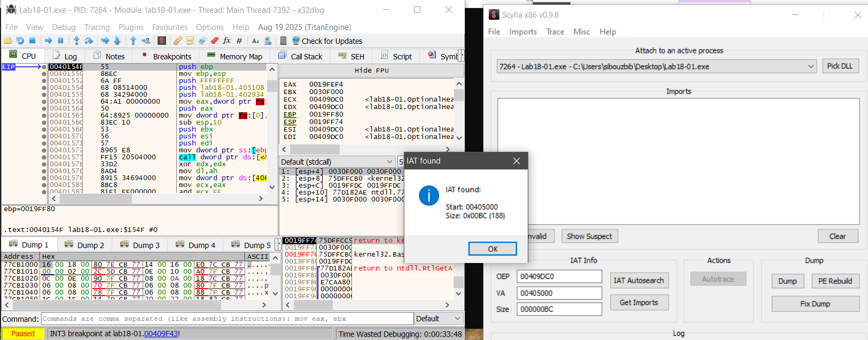The height and width of the screenshot is (340, 868).
Task: Click the Restart program toolbar icon
Action: pos(20,41)
